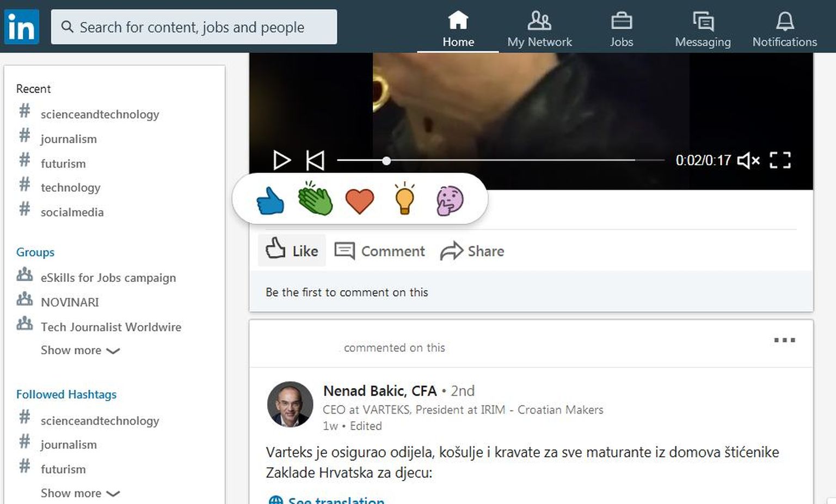
Task: Click 'commented on this' text
Action: [395, 348]
